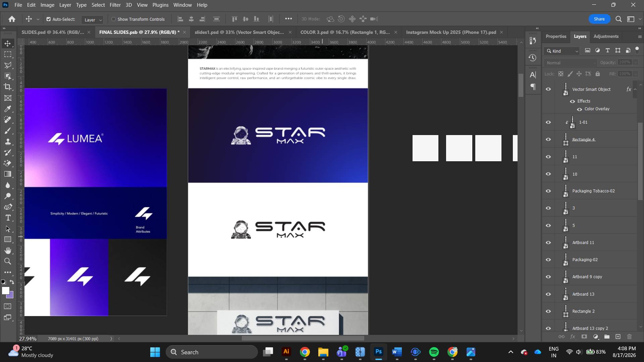Open the Kind filter dropdown
The width and height of the screenshot is (644, 362).
(x=562, y=51)
